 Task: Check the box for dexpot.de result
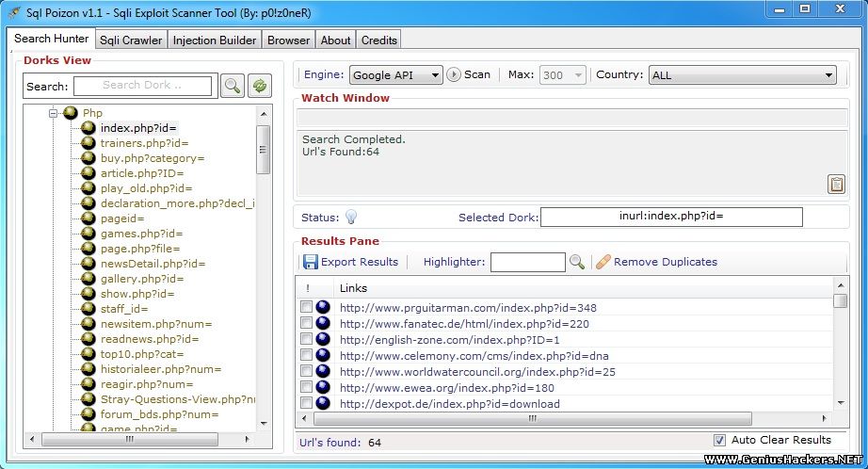[306, 402]
